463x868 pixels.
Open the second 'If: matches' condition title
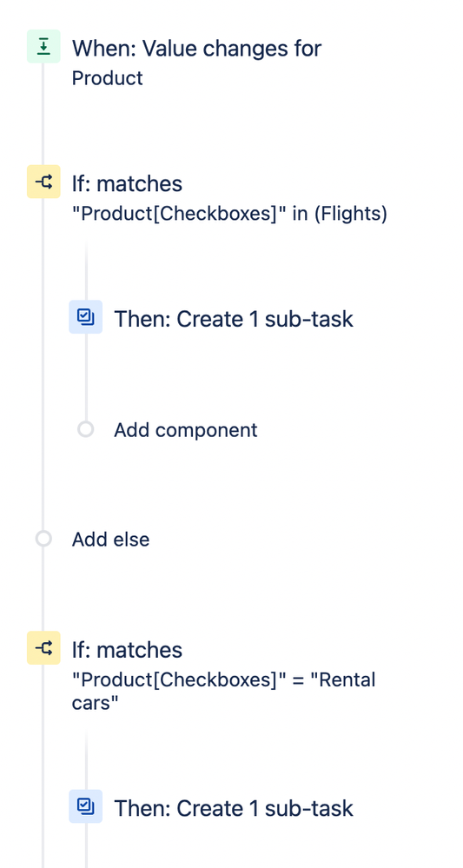[x=127, y=650]
